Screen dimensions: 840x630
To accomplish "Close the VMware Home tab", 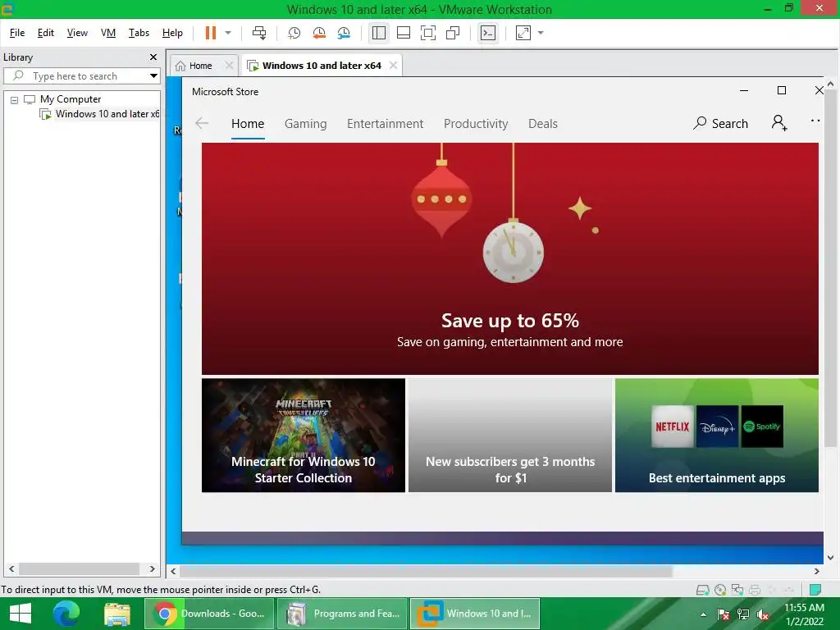I will click(230, 66).
